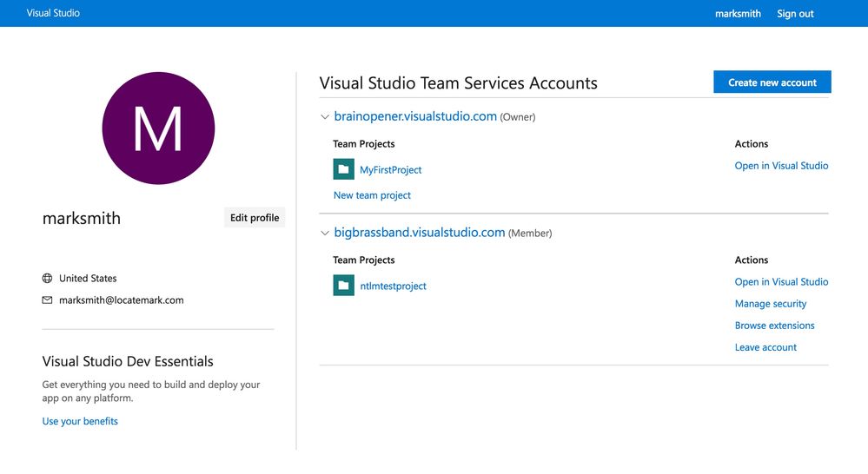
Task: Open the MyFirstProject team project
Action: coord(390,170)
